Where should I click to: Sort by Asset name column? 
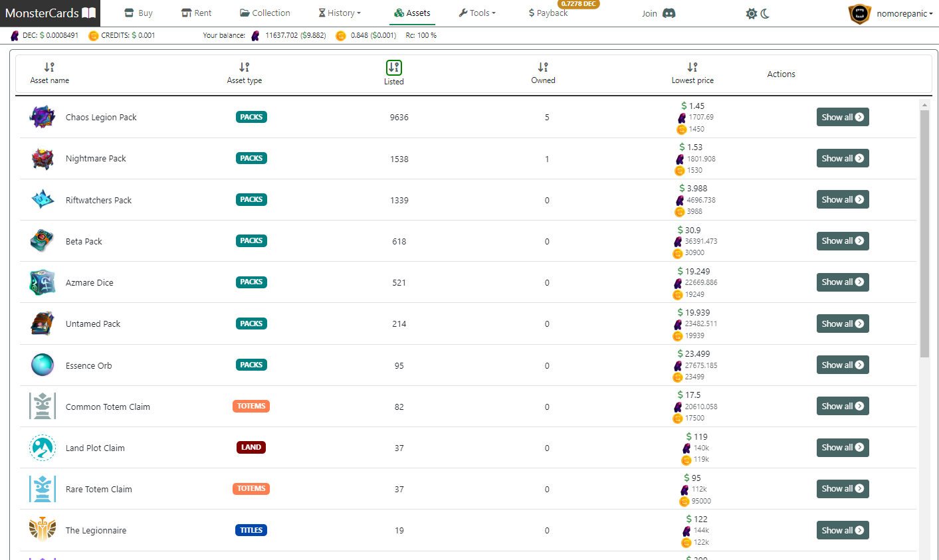pyautogui.click(x=49, y=73)
